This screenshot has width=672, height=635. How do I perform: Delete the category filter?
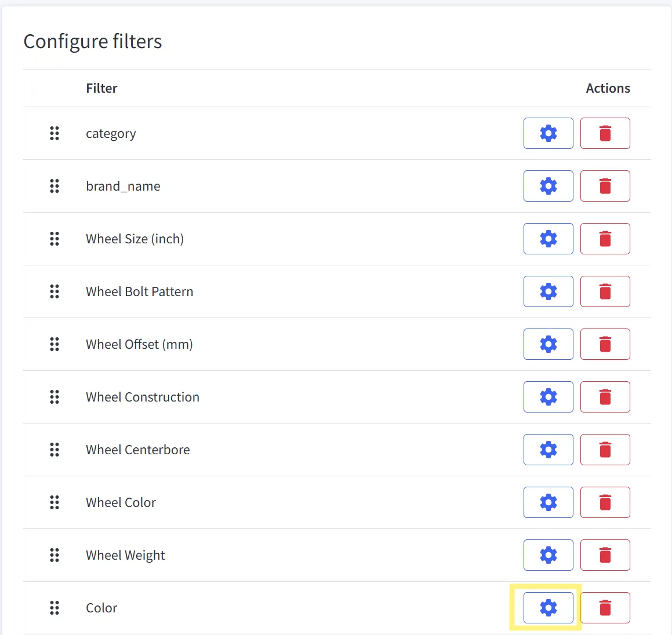(x=605, y=133)
